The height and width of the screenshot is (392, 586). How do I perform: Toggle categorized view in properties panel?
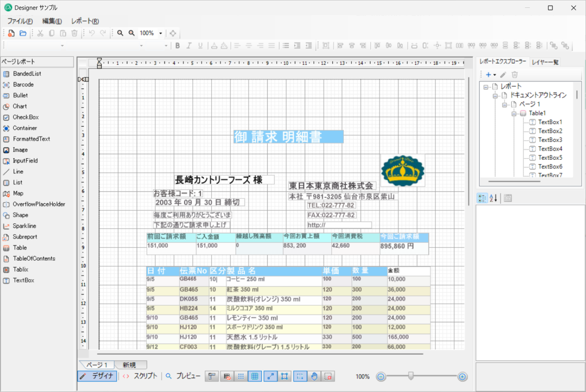482,198
